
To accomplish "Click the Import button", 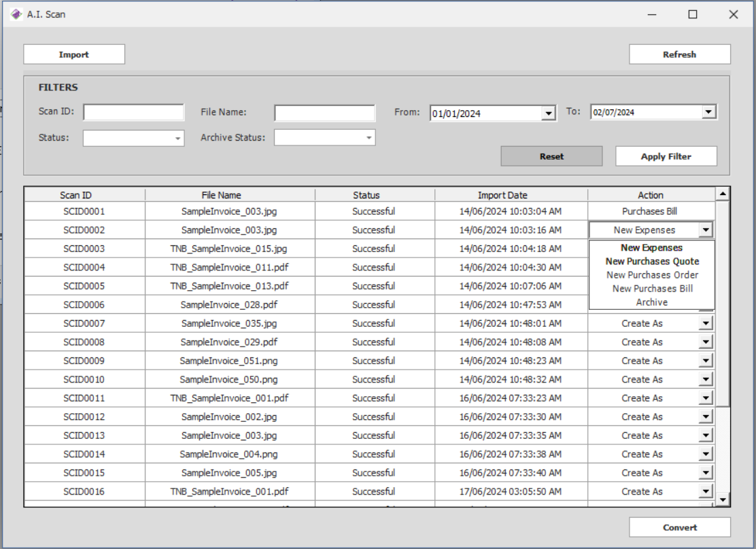I will click(x=74, y=54).
